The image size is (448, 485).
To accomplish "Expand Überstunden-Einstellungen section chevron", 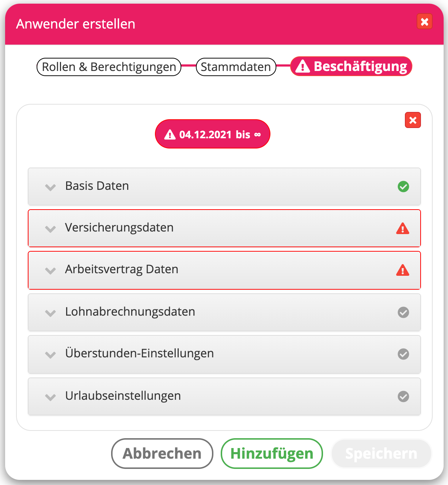I will point(50,355).
